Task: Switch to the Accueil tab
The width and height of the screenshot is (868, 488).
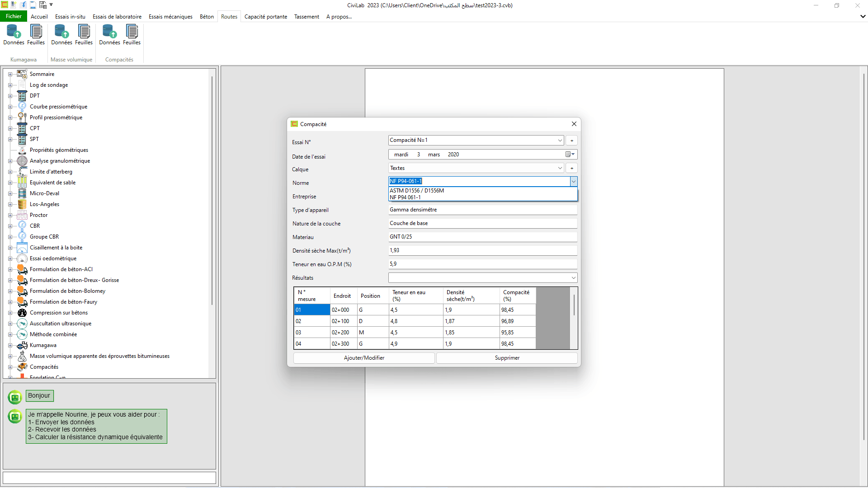Action: tap(39, 17)
